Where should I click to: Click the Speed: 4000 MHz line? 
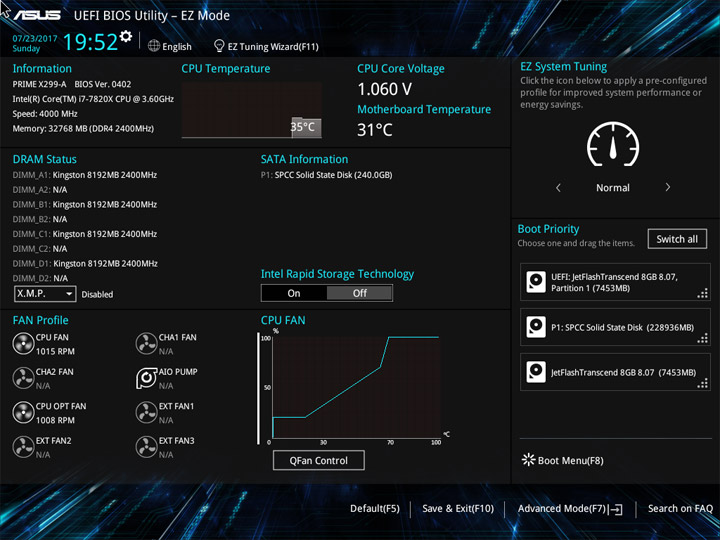click(45, 114)
